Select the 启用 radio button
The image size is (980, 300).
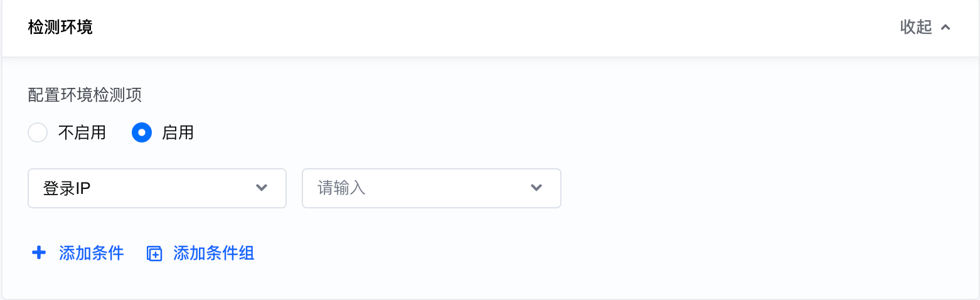(142, 133)
